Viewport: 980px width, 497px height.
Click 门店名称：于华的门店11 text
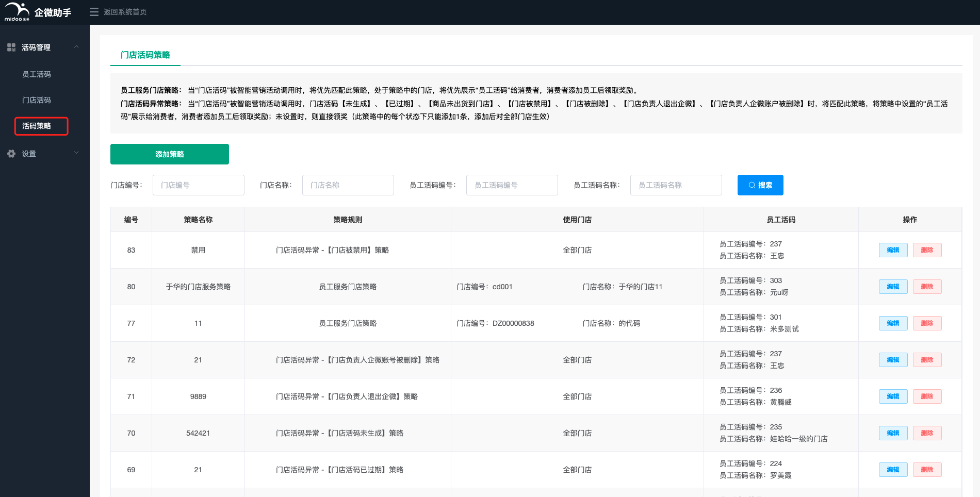pyautogui.click(x=623, y=287)
